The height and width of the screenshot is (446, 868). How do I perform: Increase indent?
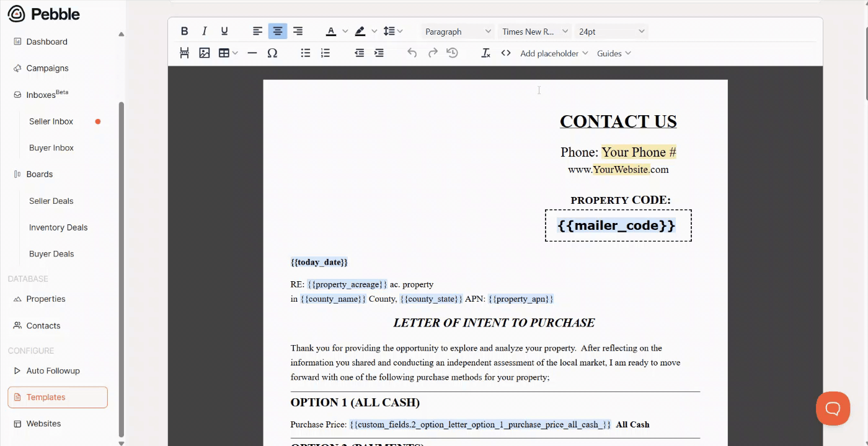pos(379,53)
